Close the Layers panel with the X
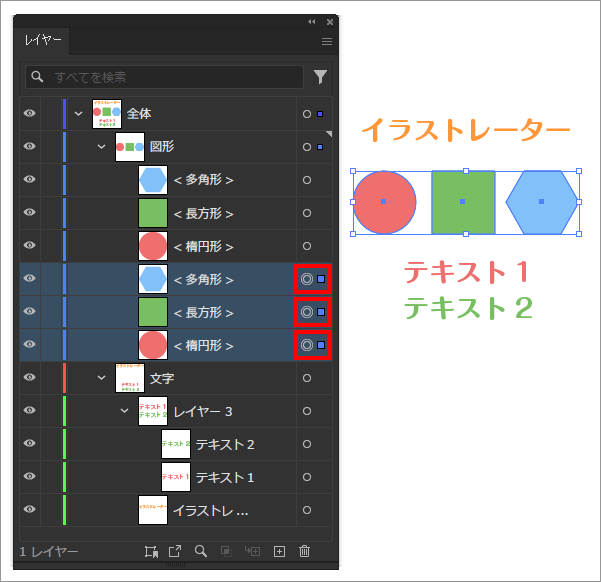Image resolution: width=601 pixels, height=582 pixels. (330, 22)
